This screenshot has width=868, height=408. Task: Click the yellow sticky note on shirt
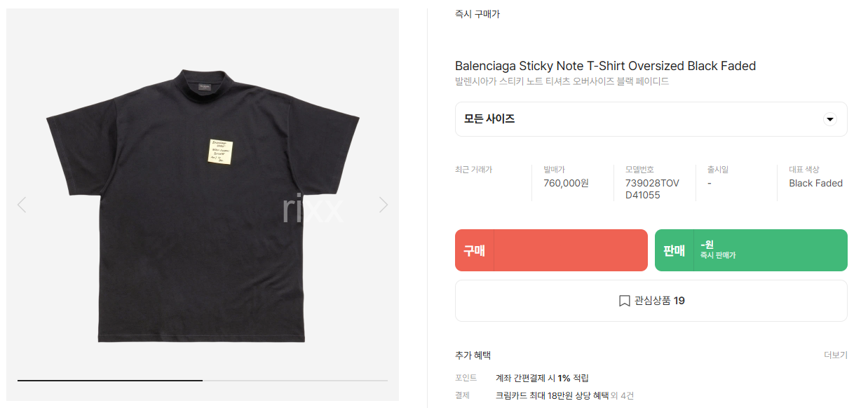[220, 150]
